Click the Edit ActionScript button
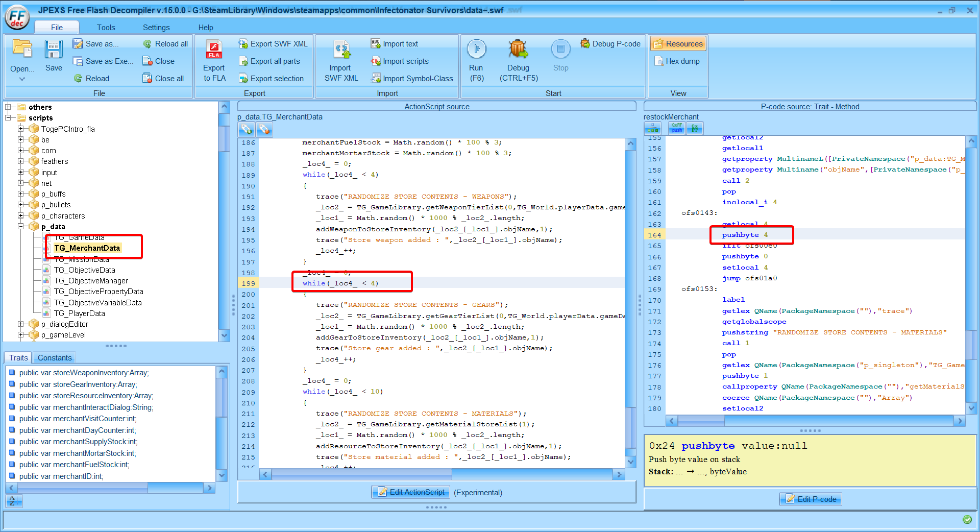The width and height of the screenshot is (980, 532). [x=411, y=492]
